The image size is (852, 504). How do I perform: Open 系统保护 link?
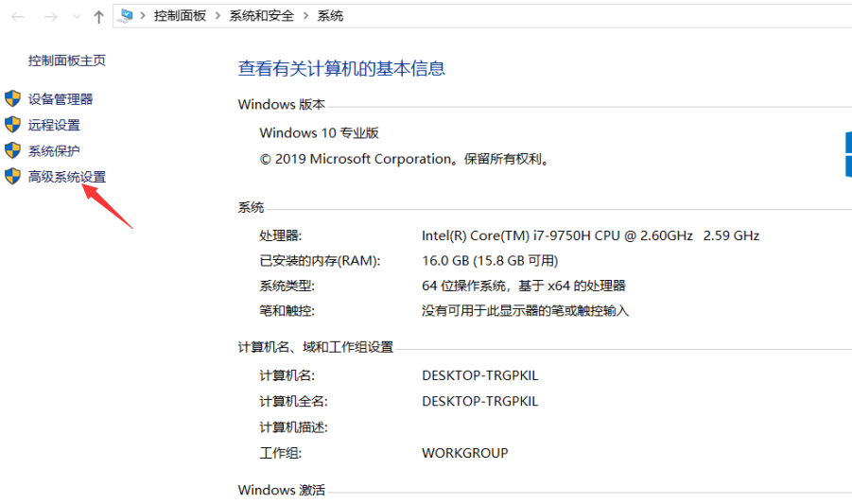click(x=54, y=151)
